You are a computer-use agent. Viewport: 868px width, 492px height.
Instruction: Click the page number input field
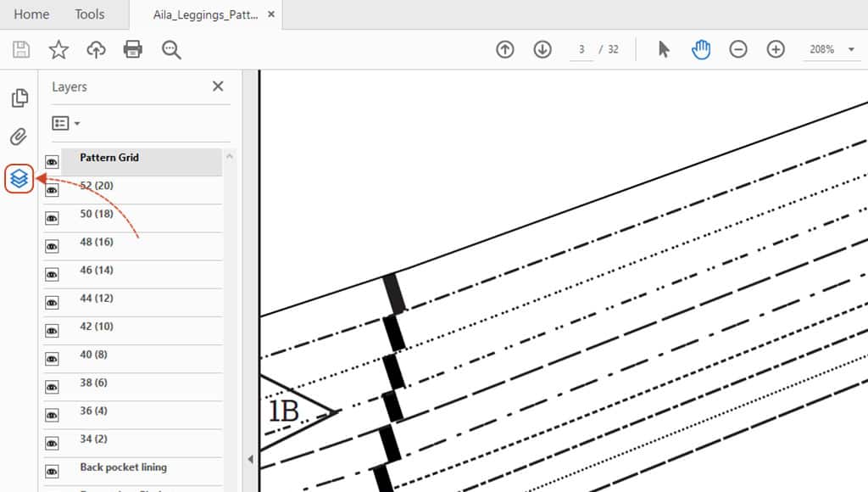581,50
